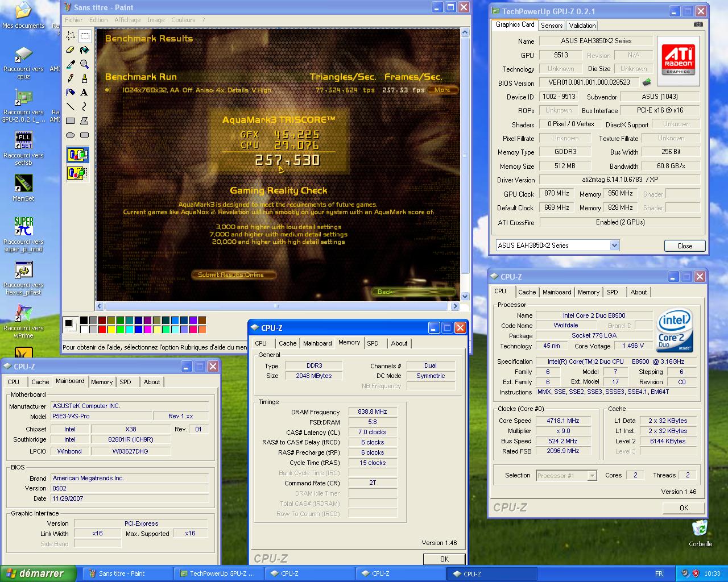
Task: Click the Paint vertical scrollbar down arrow
Action: [465, 296]
